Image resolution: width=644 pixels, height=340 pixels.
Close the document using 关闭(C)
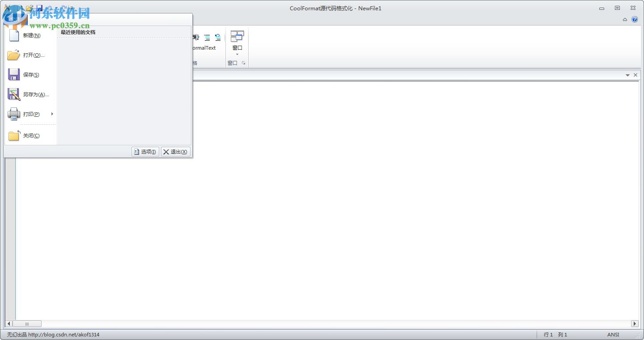[30, 136]
